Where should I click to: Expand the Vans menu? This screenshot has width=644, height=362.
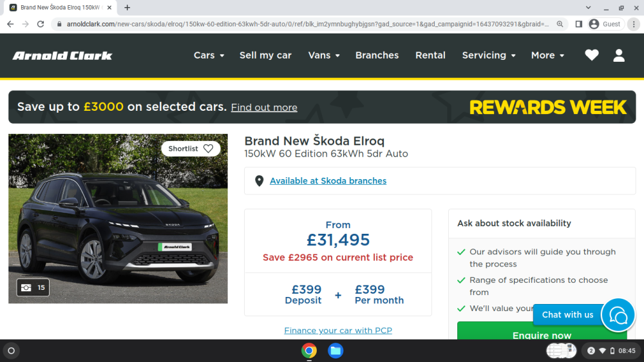[324, 55]
